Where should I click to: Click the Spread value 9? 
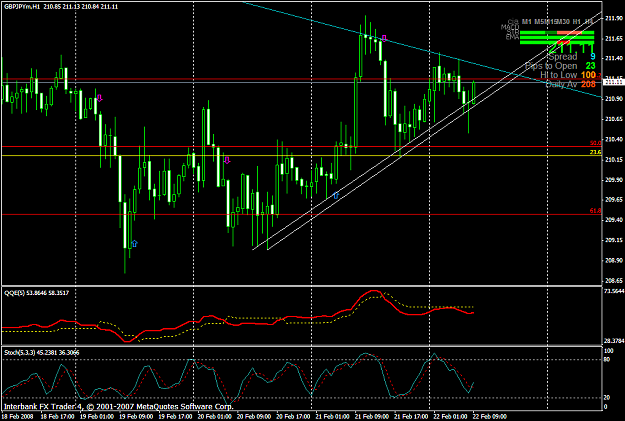(x=593, y=56)
